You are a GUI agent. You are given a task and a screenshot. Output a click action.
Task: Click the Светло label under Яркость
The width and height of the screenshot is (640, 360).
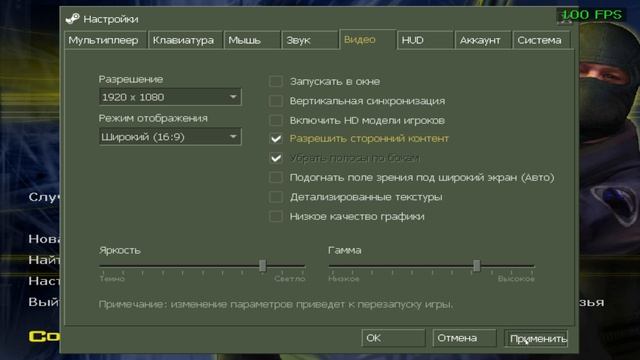[290, 279]
